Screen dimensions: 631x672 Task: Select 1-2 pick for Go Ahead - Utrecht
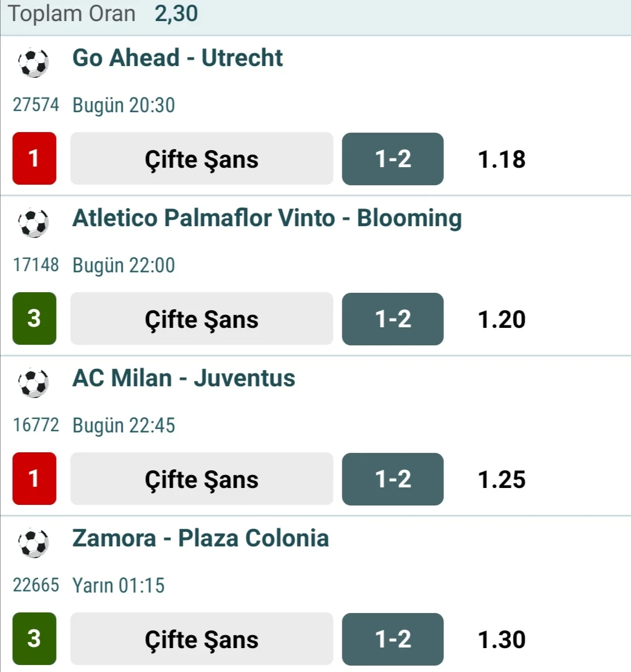point(393,159)
